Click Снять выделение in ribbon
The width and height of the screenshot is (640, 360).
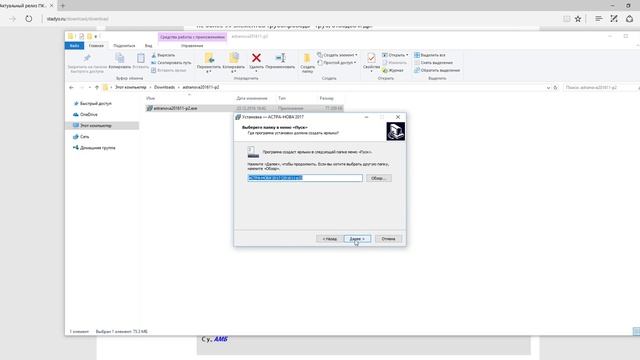click(x=433, y=63)
